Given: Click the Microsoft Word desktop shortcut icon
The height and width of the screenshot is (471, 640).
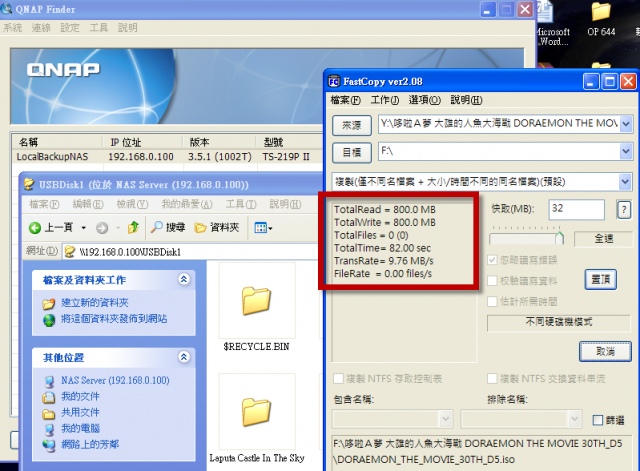Looking at the screenshot, I should [546, 11].
